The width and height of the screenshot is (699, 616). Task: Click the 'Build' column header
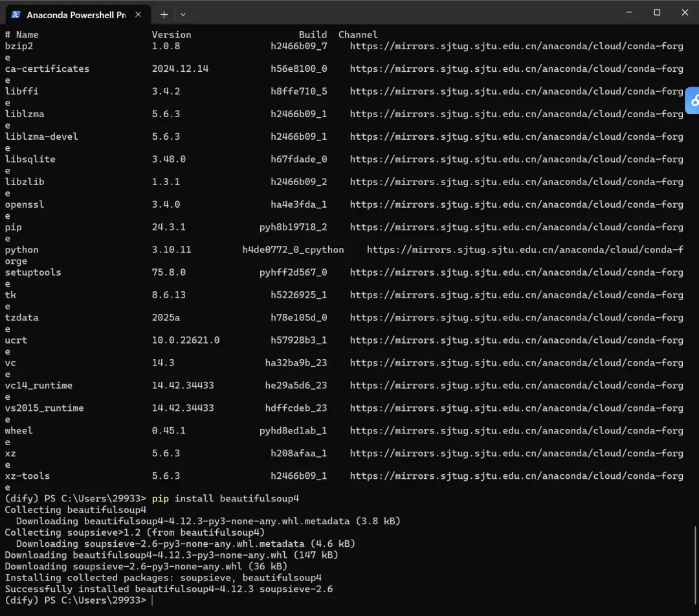[313, 35]
